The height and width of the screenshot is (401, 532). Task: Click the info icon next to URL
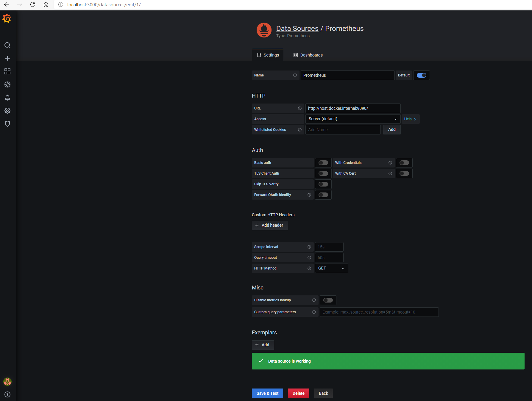pos(300,108)
